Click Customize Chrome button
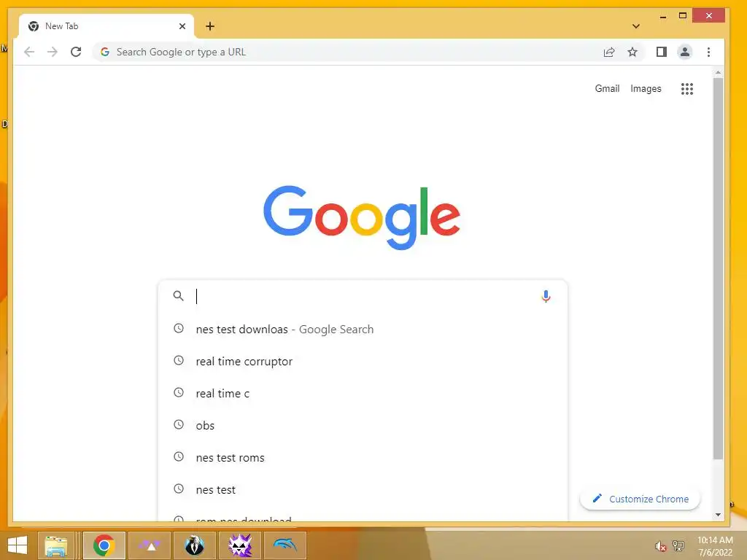 pyautogui.click(x=640, y=499)
